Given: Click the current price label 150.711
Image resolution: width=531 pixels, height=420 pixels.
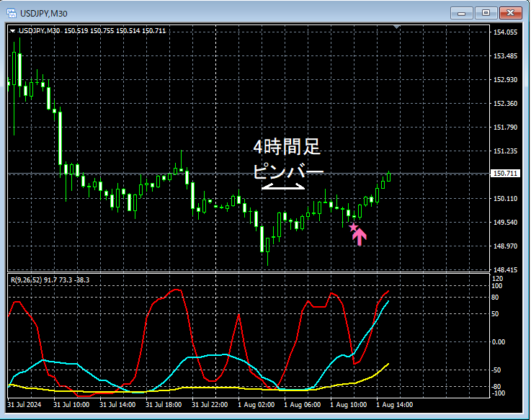Looking at the screenshot, I should click(x=505, y=174).
